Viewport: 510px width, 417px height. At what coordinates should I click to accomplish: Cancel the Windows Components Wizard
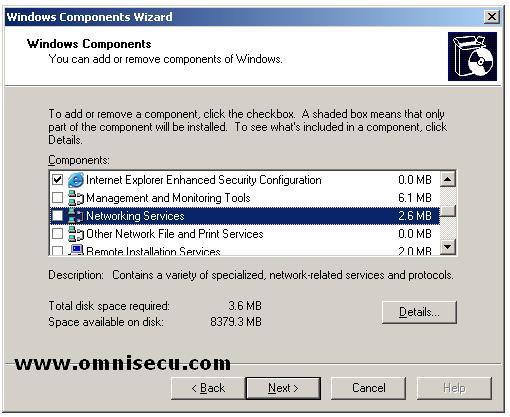(x=368, y=388)
